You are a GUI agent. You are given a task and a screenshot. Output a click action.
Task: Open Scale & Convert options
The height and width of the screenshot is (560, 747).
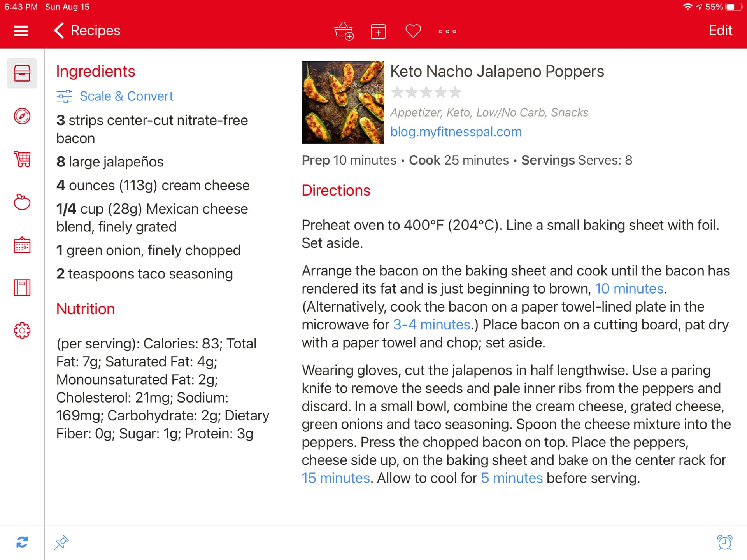point(115,96)
